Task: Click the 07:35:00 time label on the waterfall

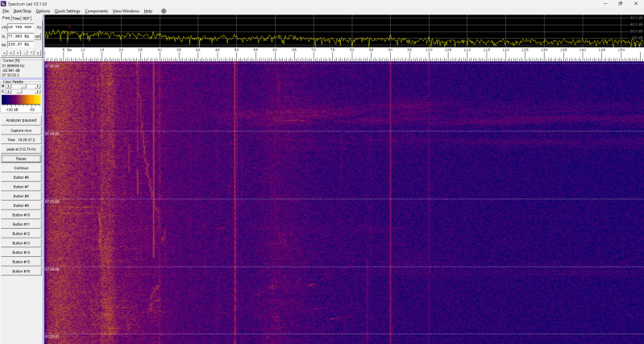Action: coord(52,201)
